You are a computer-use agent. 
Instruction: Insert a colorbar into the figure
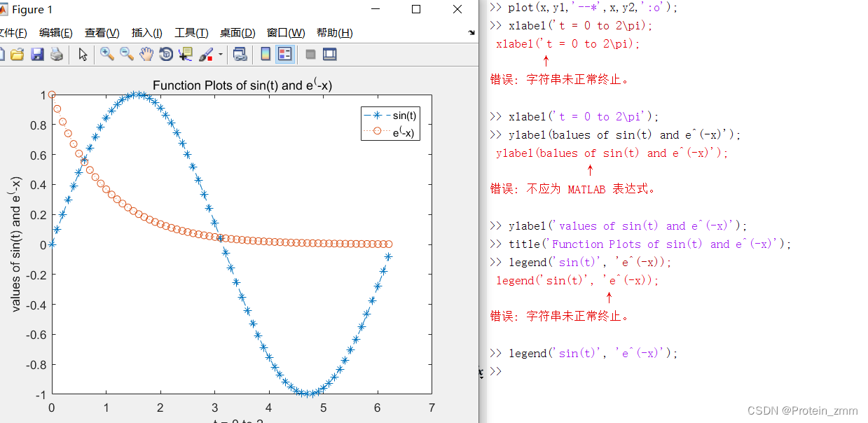266,54
